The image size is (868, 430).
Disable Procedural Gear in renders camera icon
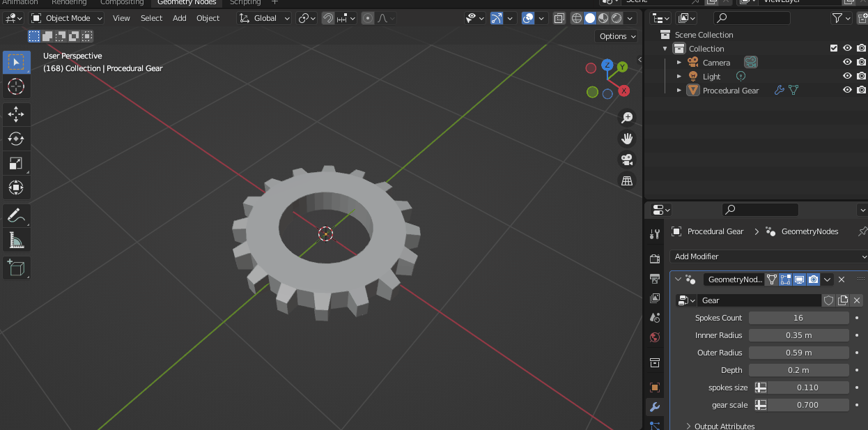tap(862, 91)
